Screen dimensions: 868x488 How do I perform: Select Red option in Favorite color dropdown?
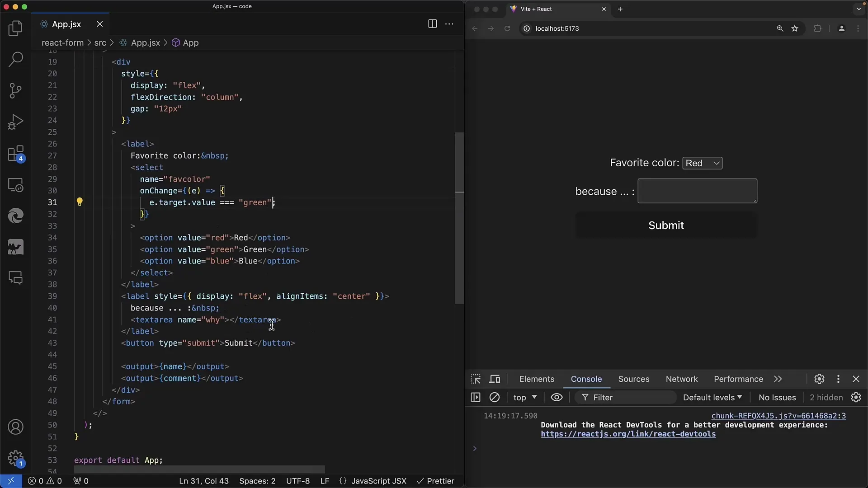(x=702, y=163)
